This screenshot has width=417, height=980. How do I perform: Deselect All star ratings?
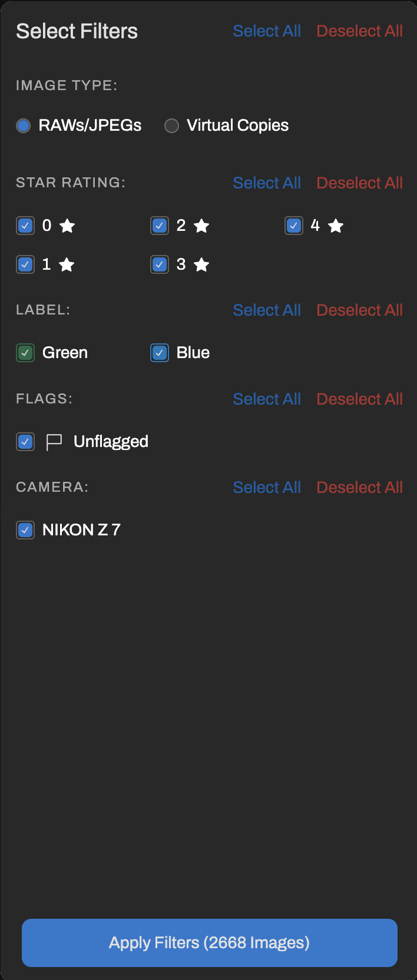pyautogui.click(x=359, y=183)
